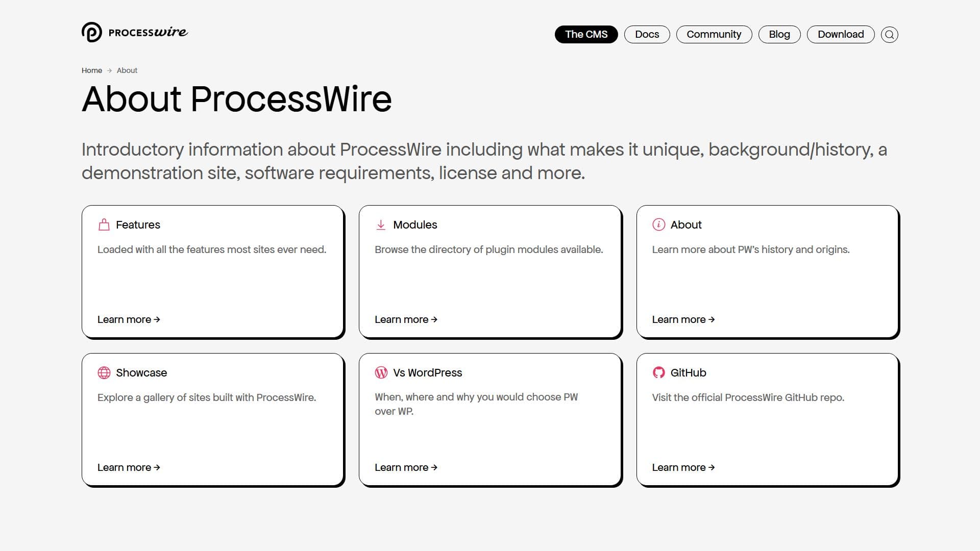
Task: Click 'Browse the directory of plugin modules' text
Action: click(488, 249)
